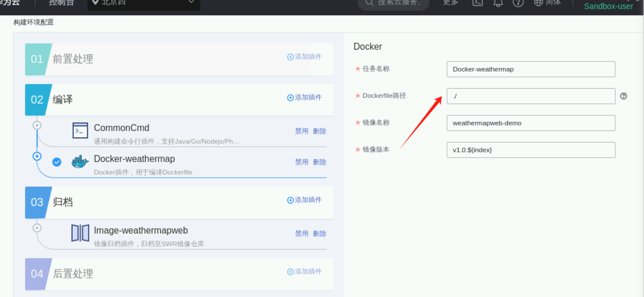The height and width of the screenshot is (297, 644).
Task: Switch language via 简体 label
Action: [553, 3]
